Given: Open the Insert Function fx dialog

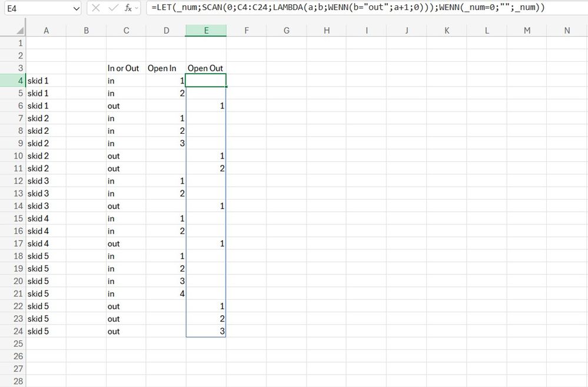Looking at the screenshot, I should pos(128,8).
